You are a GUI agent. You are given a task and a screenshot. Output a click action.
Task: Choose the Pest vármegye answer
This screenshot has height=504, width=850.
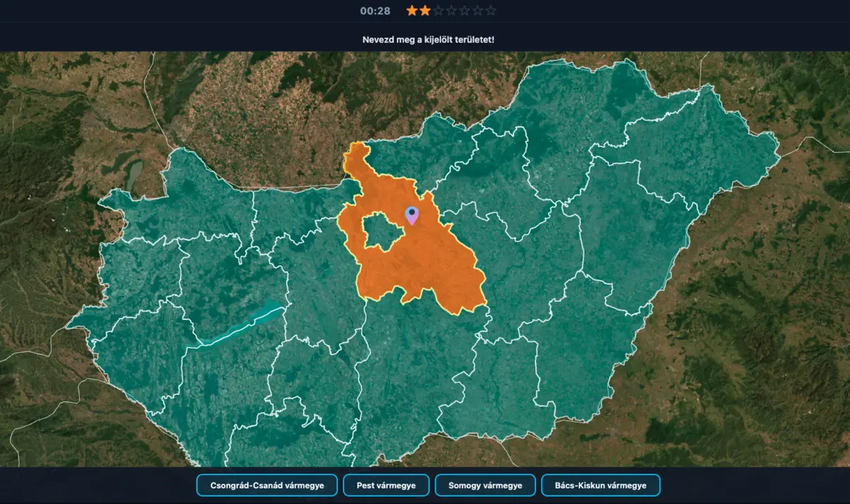[386, 486]
